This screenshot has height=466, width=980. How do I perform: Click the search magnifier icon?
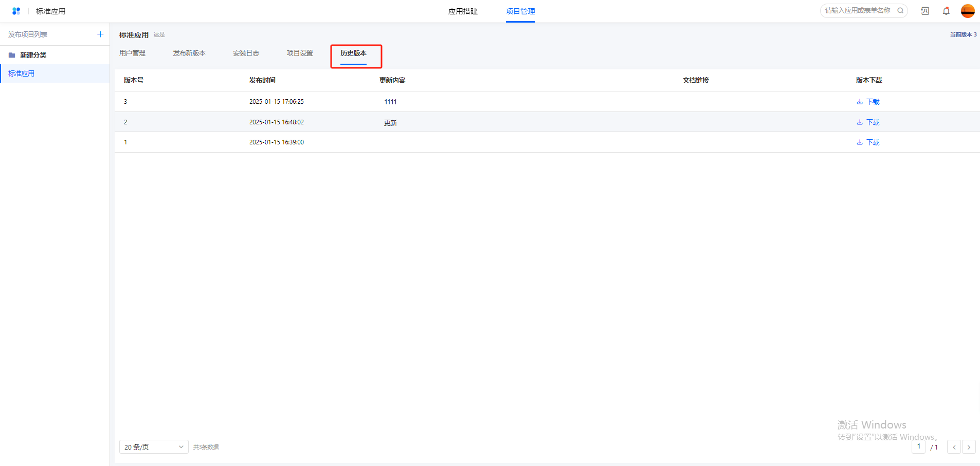pos(900,10)
